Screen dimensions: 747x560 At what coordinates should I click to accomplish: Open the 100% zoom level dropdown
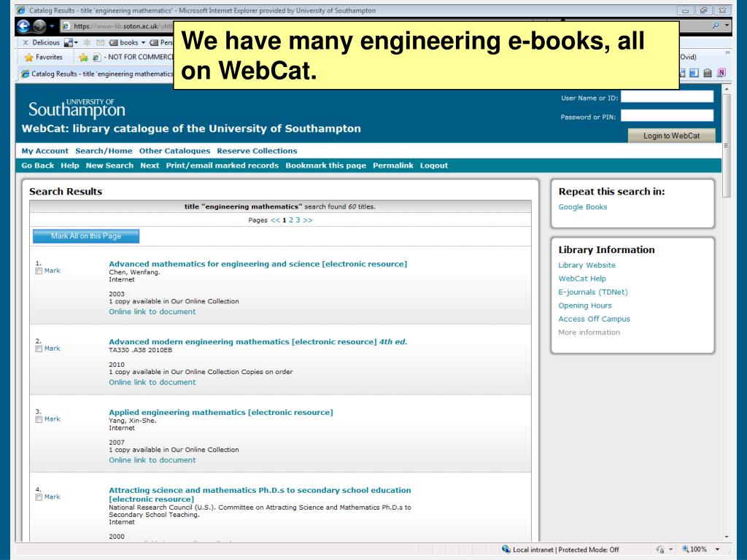tap(717, 549)
